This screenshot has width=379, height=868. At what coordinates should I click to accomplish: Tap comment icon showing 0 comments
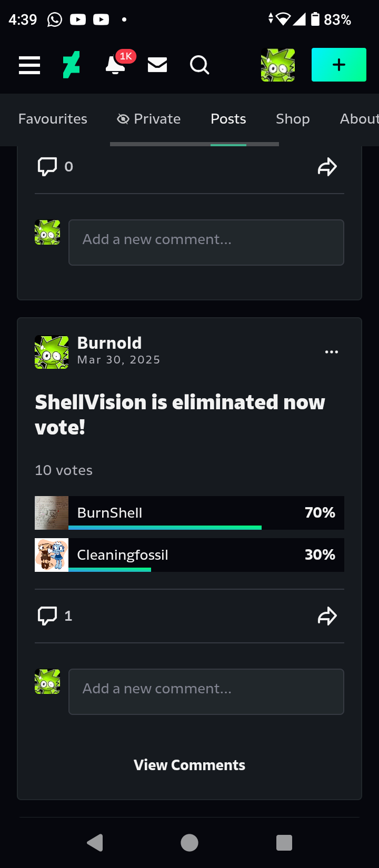(55, 167)
